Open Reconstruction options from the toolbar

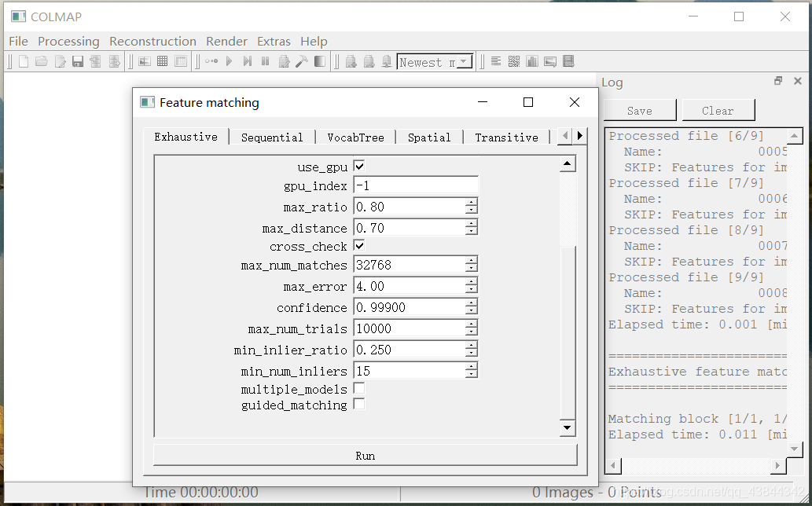click(284, 61)
